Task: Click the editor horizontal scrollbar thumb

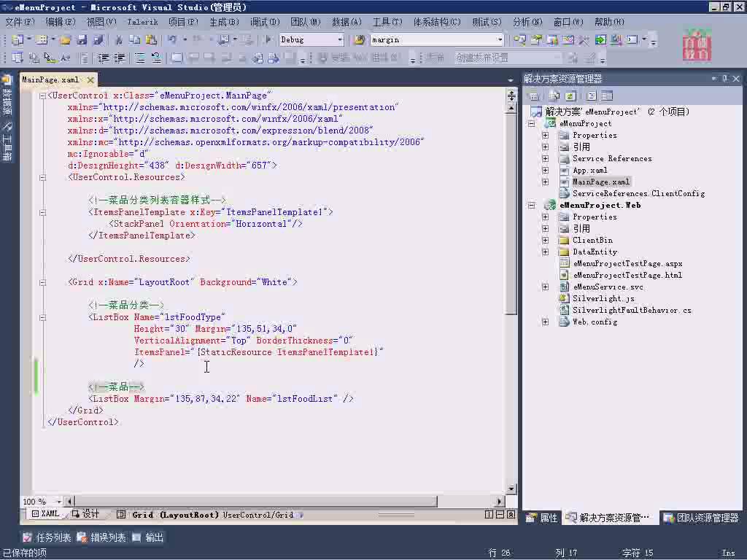Action: click(256, 501)
